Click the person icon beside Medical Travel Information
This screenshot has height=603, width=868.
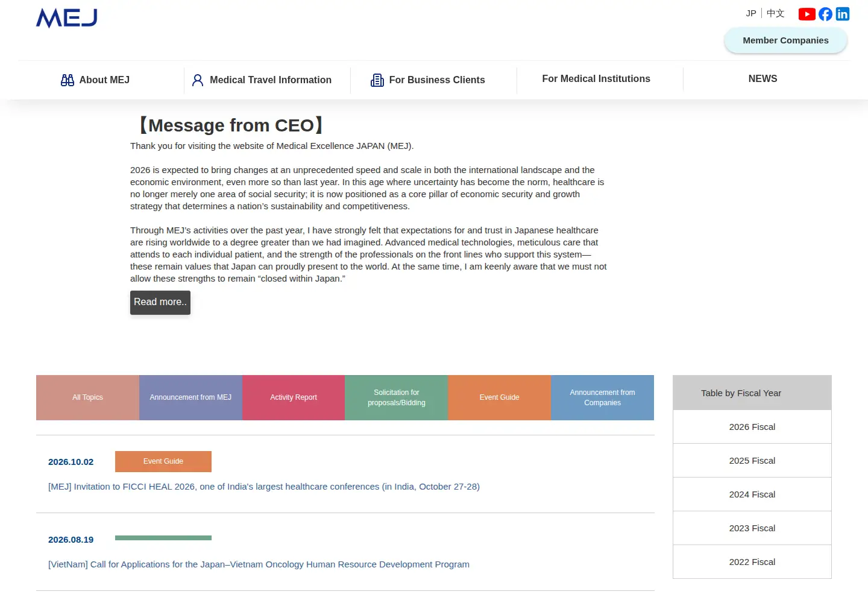(x=198, y=80)
